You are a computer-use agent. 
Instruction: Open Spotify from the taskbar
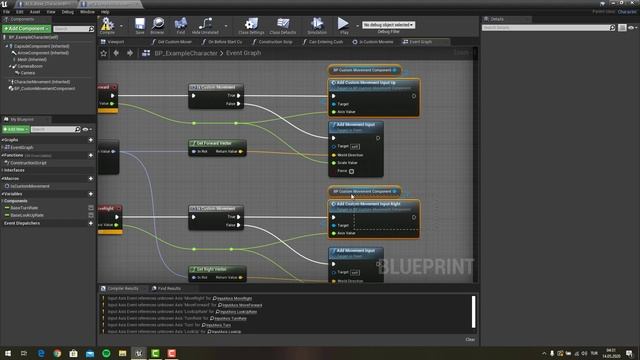click(106, 353)
